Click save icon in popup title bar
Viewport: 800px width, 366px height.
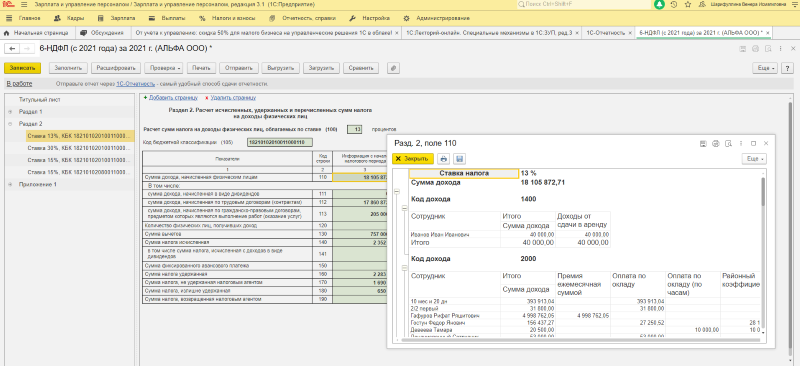click(x=703, y=143)
